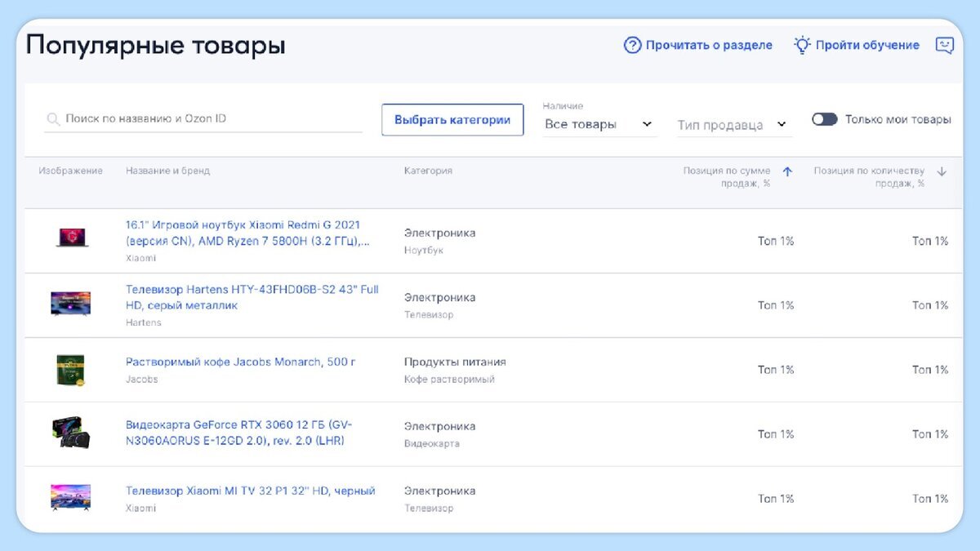Open "Прочитать о разделе" link
Viewport: 980px width, 551px height.
tap(709, 45)
